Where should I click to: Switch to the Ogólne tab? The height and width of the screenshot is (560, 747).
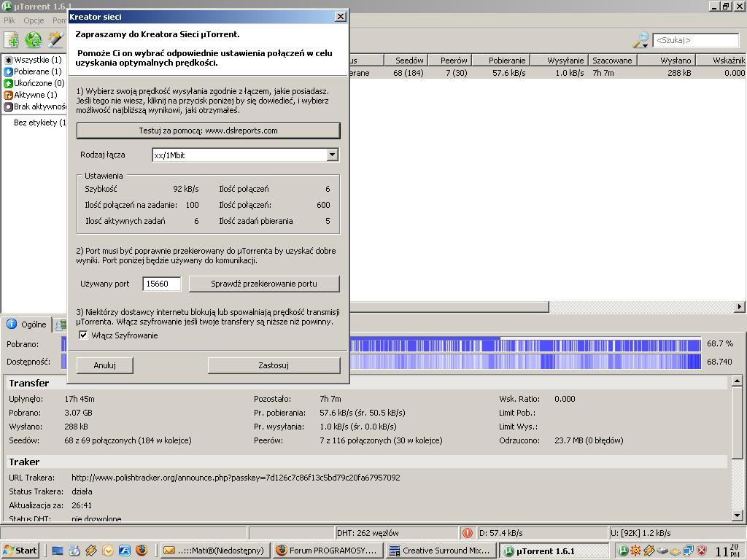click(28, 324)
